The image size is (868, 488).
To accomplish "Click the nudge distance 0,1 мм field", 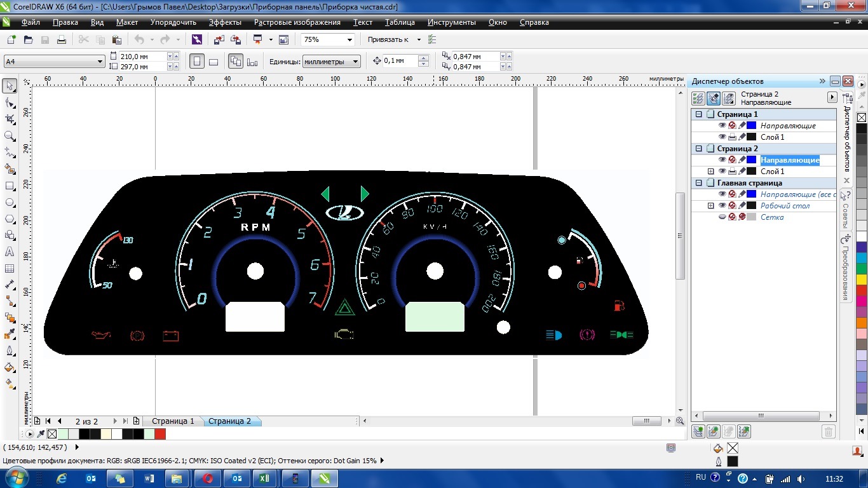I will point(400,61).
